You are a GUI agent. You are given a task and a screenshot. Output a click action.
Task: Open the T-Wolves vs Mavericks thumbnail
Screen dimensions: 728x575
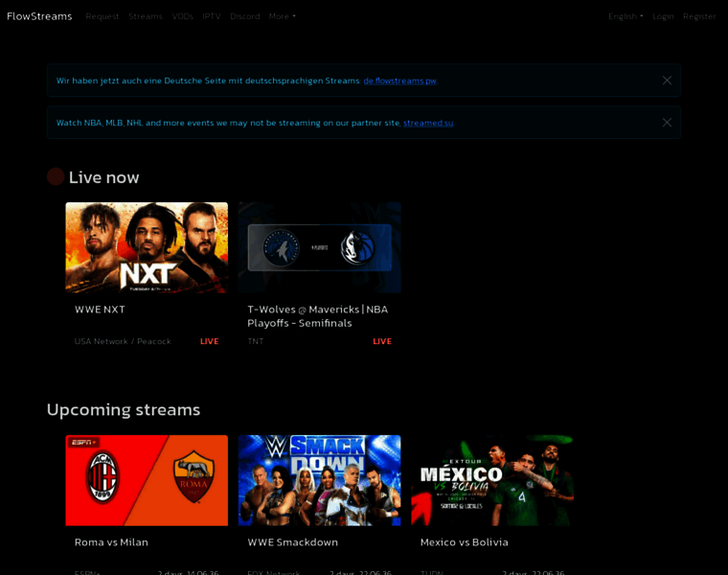[x=319, y=247]
